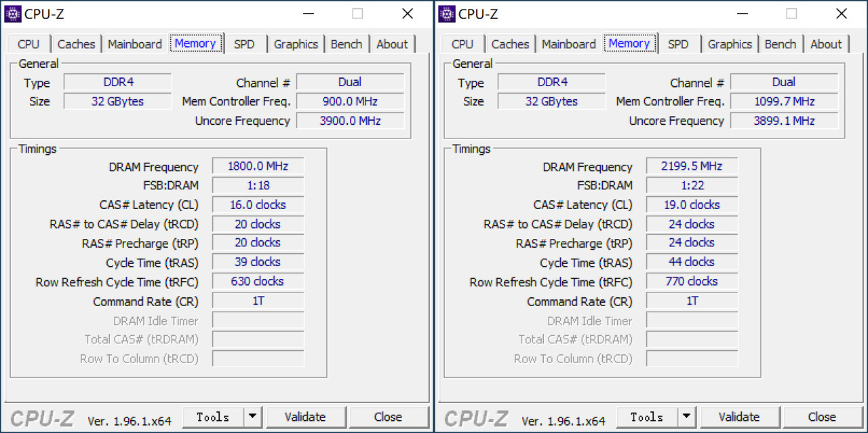Screen dimensions: 868x433
Task: Open the Tools dropdown arrow in left window
Action: point(252,417)
